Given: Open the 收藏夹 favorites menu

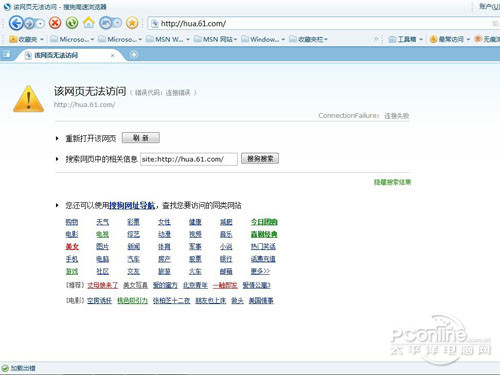Looking at the screenshot, I should 27,39.
